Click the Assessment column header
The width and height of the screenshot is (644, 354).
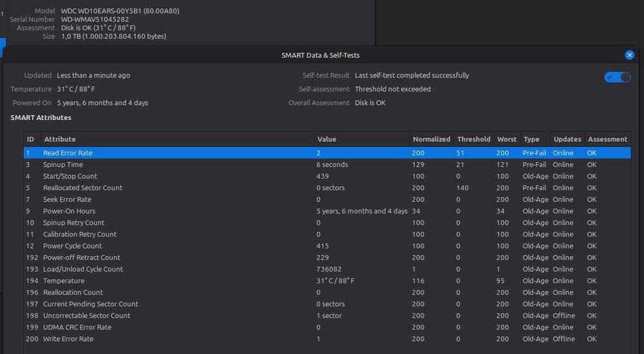pyautogui.click(x=607, y=139)
